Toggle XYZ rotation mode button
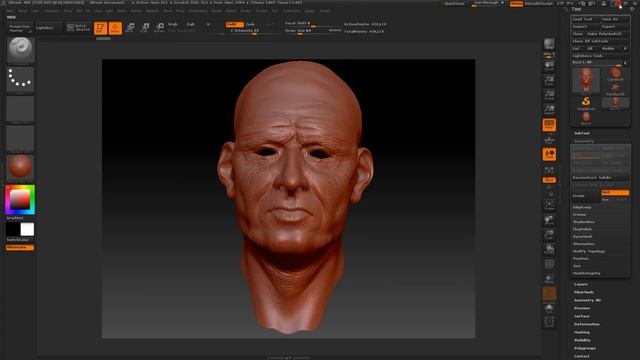The width and height of the screenshot is (640, 360). click(549, 180)
